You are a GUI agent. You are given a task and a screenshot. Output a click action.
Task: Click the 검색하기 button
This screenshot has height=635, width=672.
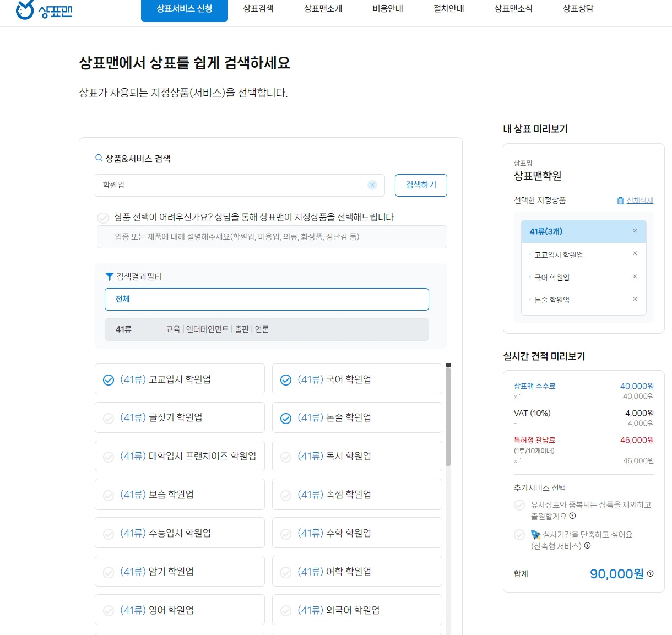421,185
